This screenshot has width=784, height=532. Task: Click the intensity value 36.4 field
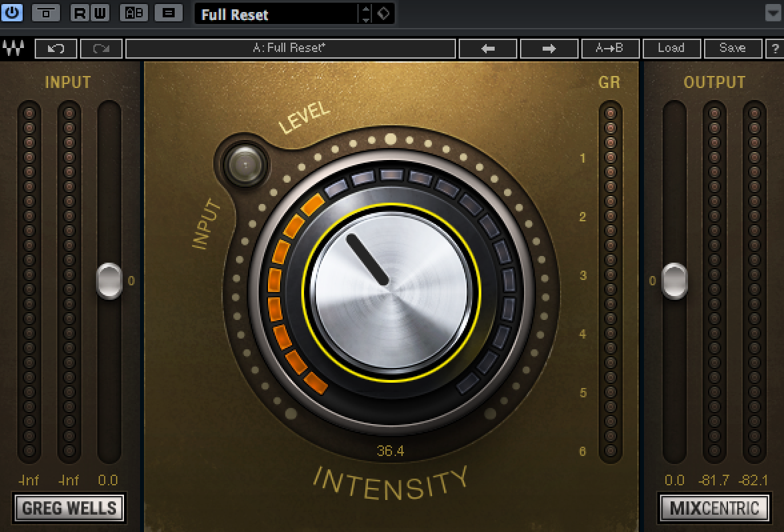pos(391,451)
